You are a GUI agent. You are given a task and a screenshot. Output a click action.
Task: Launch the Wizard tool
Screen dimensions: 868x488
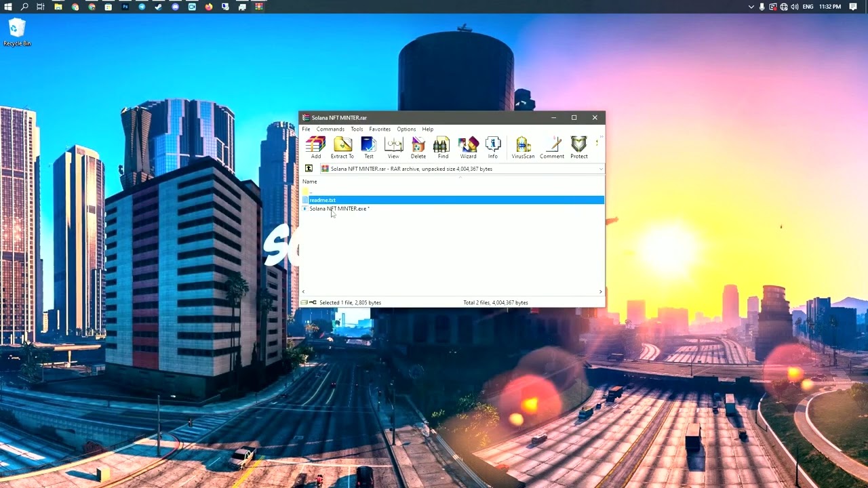(468, 148)
